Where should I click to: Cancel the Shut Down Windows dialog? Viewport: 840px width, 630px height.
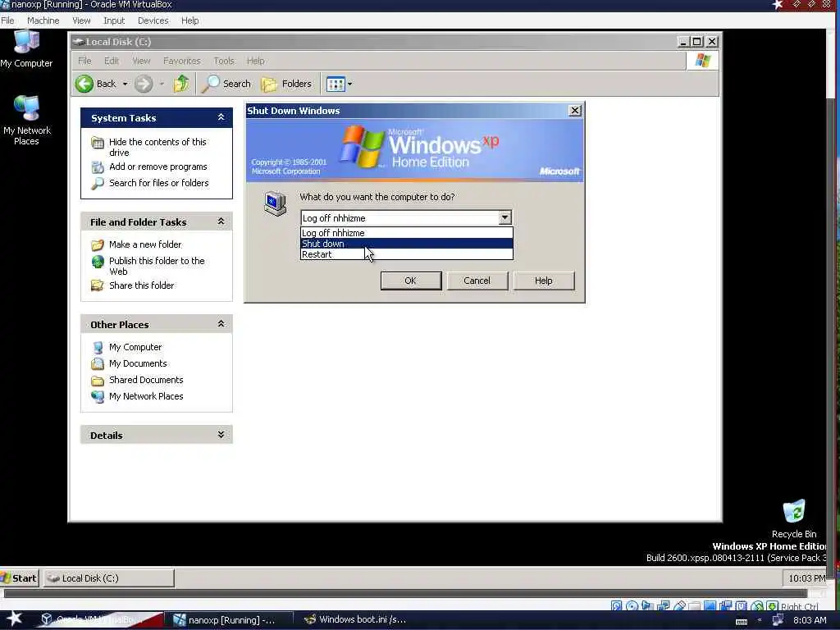coord(477,281)
